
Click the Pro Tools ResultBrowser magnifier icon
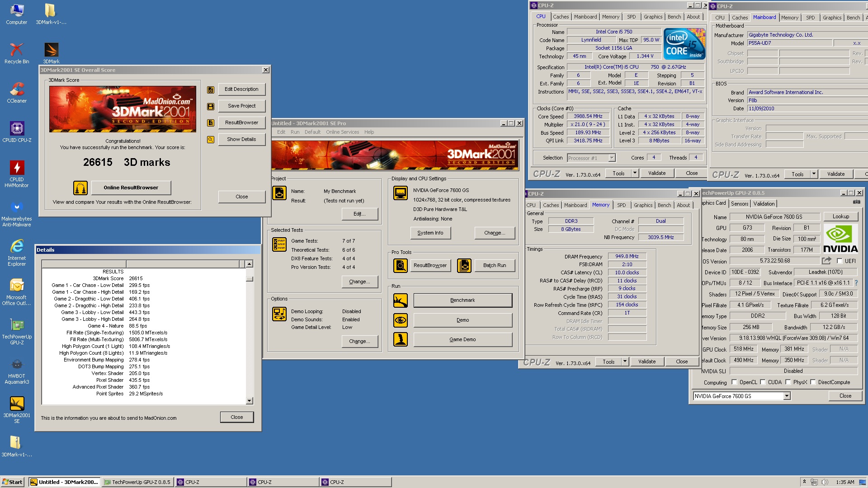point(401,266)
